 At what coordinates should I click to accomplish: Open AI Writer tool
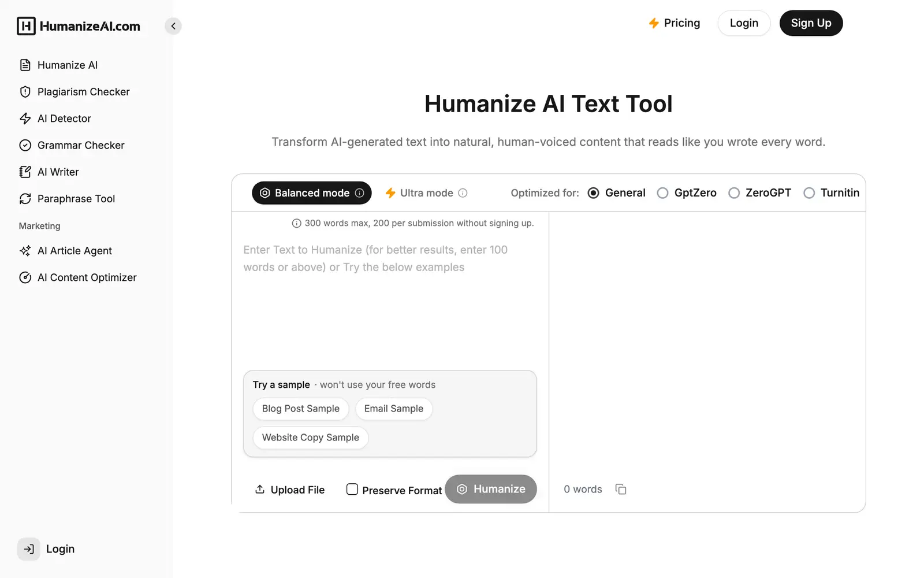coord(58,172)
